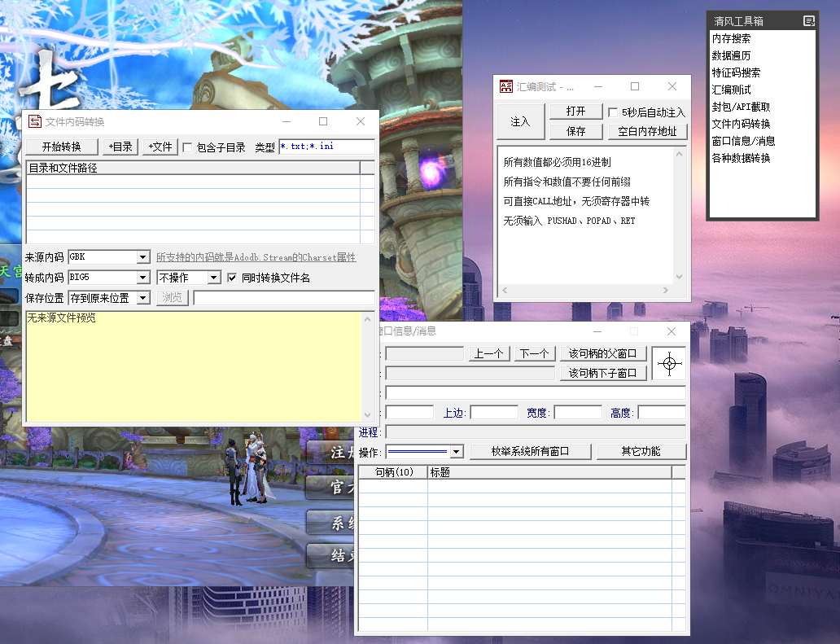Click 保存 in 汇编测试 window

click(576, 131)
